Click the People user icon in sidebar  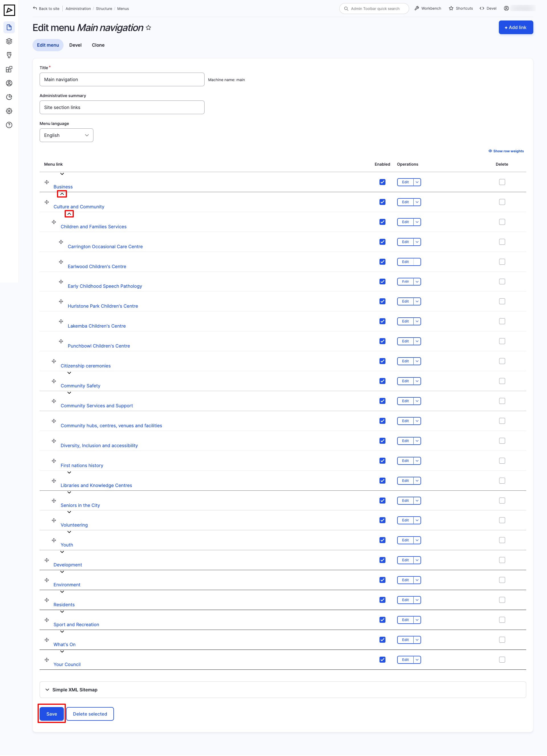(x=9, y=83)
